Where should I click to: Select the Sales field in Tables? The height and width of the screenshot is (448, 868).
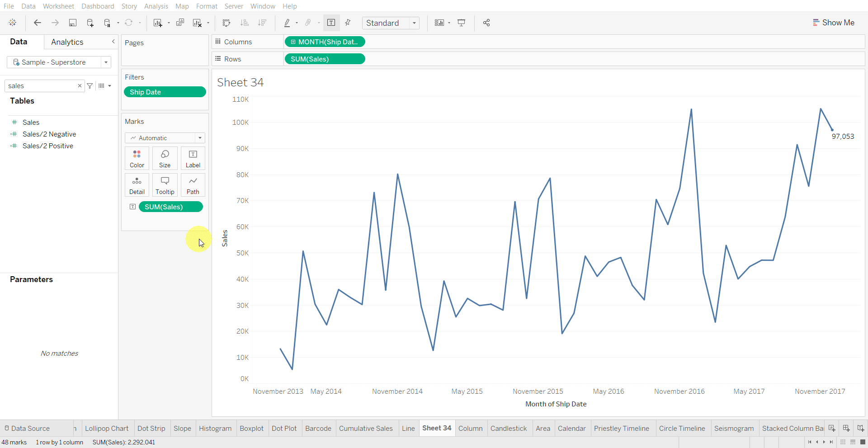coord(31,123)
